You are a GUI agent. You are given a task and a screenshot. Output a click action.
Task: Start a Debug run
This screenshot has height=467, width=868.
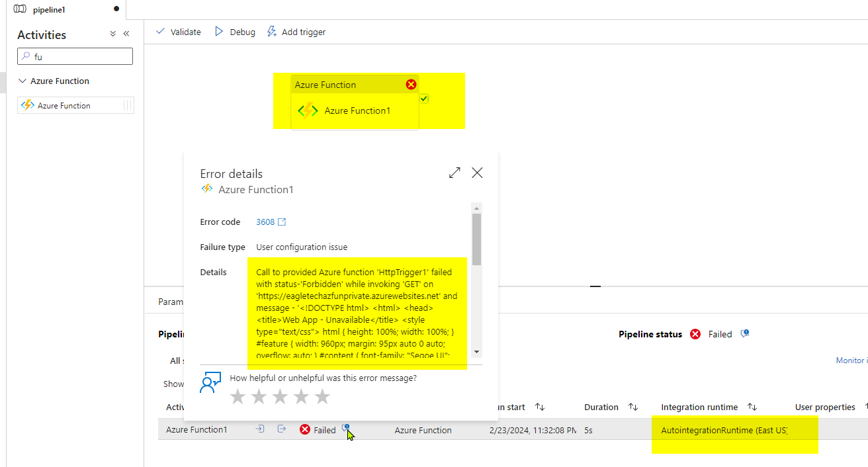click(235, 32)
